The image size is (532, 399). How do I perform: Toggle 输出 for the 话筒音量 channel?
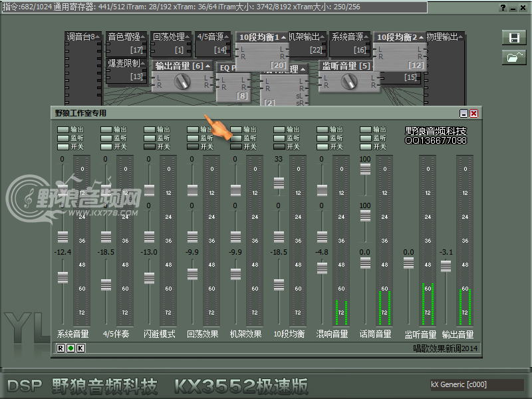coord(365,129)
